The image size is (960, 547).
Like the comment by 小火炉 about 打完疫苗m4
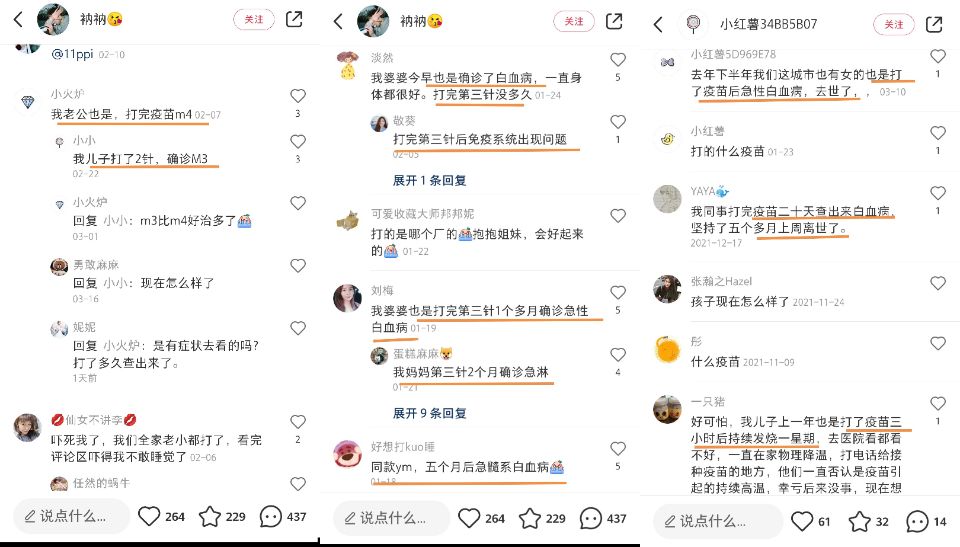[x=298, y=96]
